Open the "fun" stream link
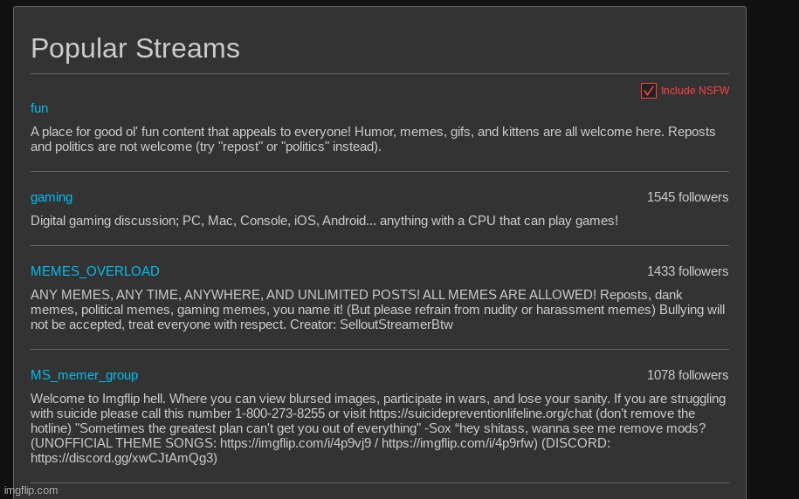799x499 pixels. [x=39, y=108]
